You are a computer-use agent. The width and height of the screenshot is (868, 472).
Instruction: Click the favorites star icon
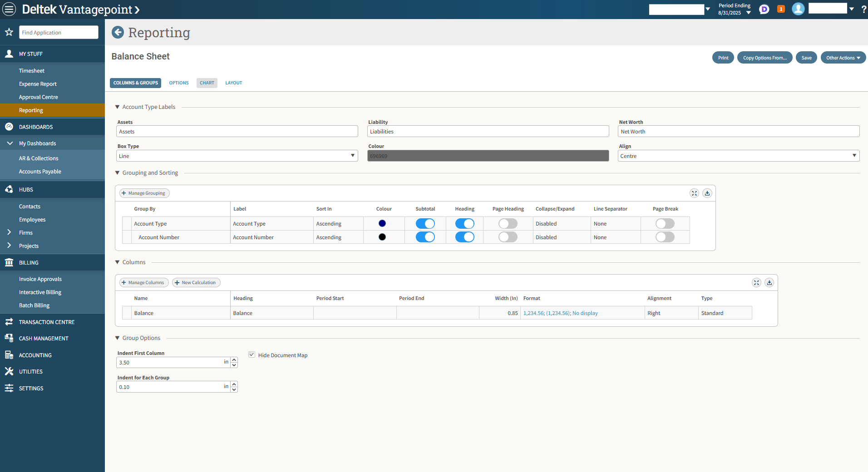click(x=9, y=32)
